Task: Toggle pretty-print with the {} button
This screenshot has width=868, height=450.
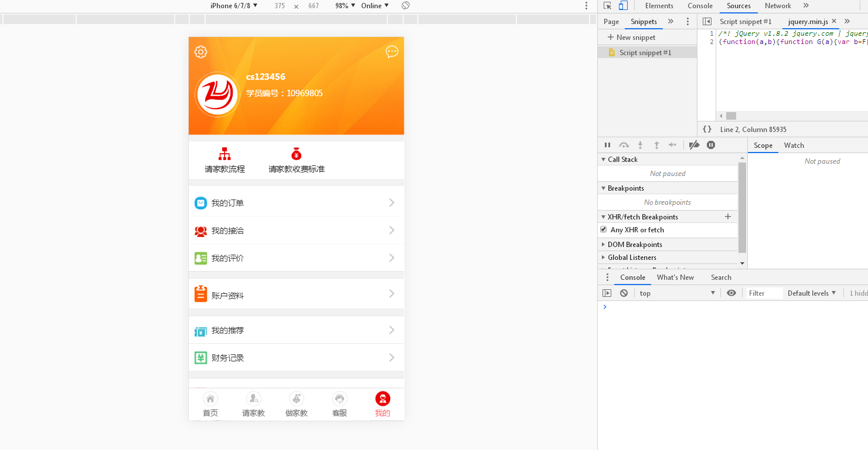Action: pos(707,129)
